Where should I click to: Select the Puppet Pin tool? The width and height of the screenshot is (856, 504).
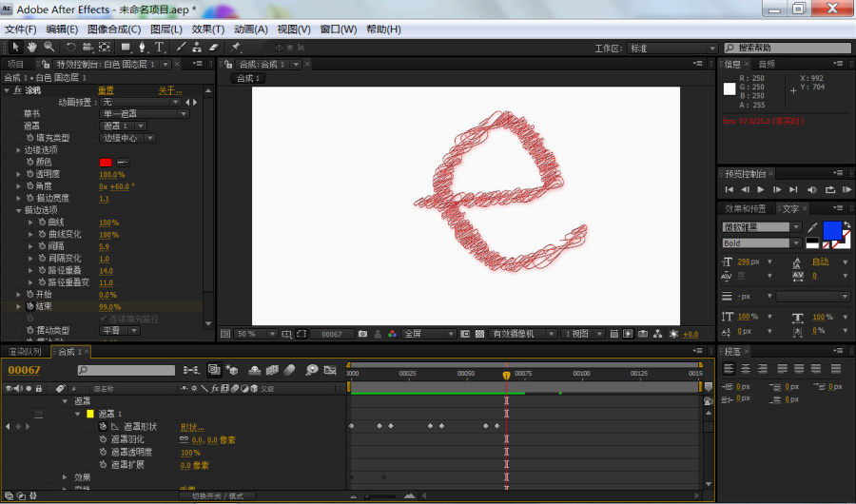point(236,47)
